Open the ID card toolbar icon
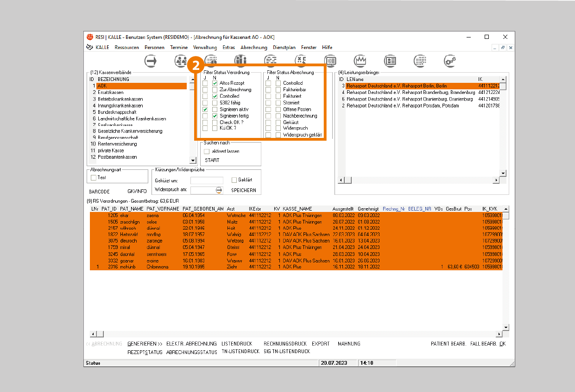575x392 pixels. coord(391,61)
